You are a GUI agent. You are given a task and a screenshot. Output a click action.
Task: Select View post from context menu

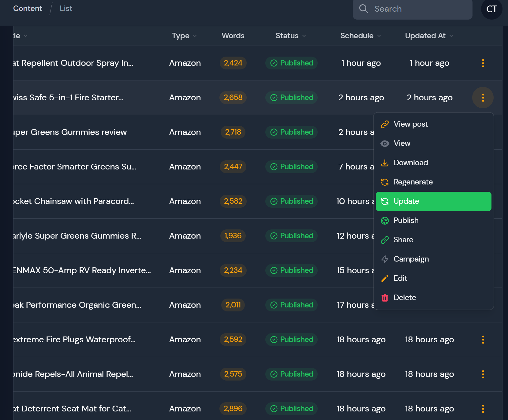click(x=410, y=124)
